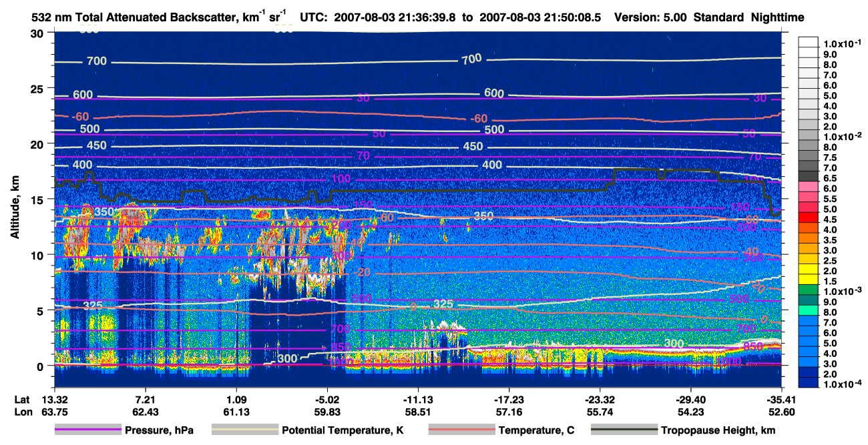Click longitude value 62.43
This screenshot has width=868, height=445.
click(x=145, y=412)
